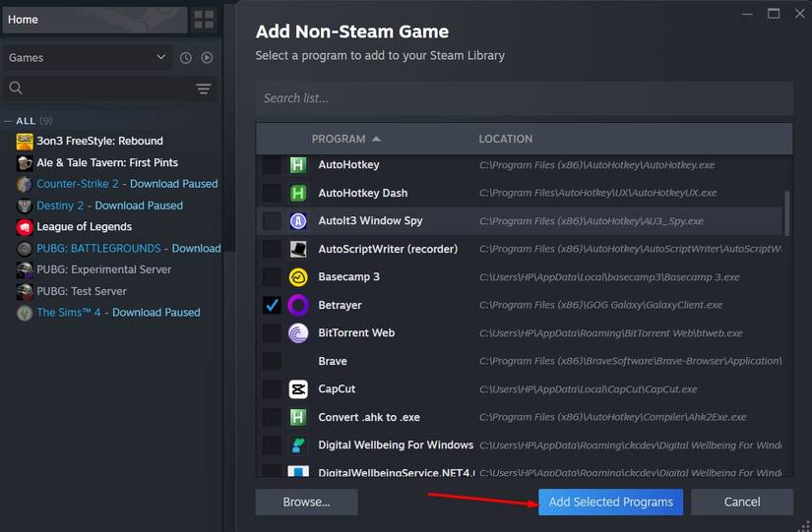Click the Convert .ahk to .exe icon
812x532 pixels.
coord(298,417)
